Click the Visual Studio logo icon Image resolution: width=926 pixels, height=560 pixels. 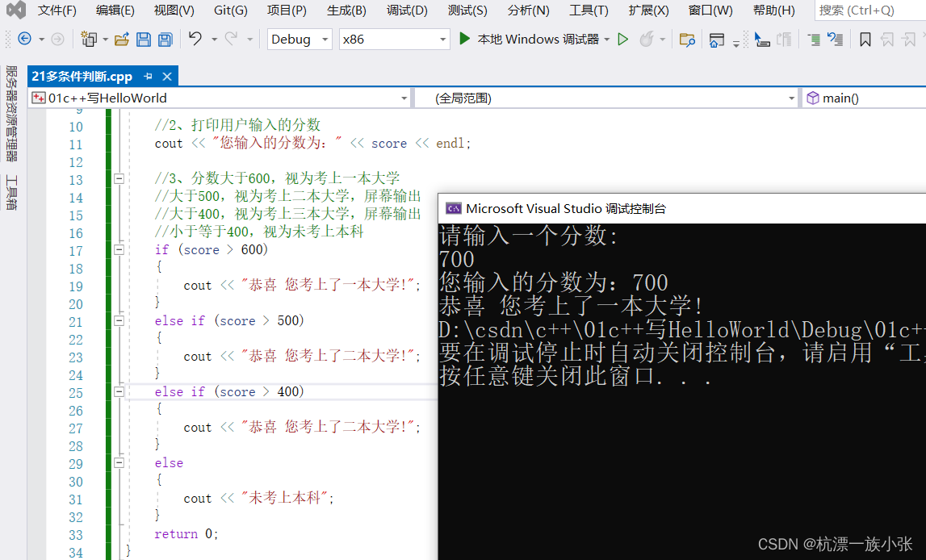click(x=16, y=10)
